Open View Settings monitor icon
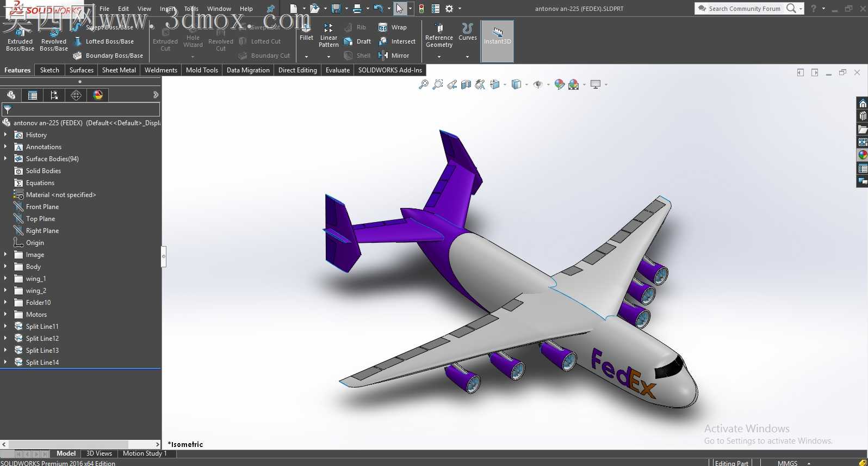868x466 pixels. [x=596, y=84]
